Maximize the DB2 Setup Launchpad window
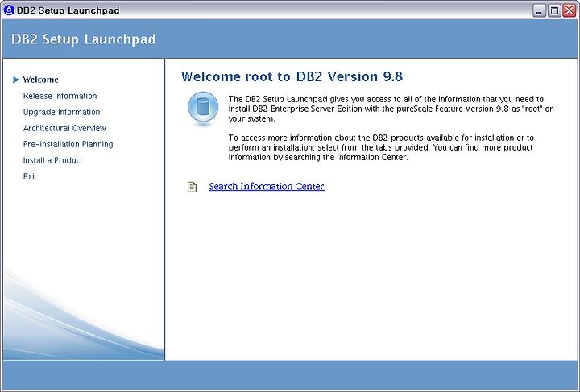 (554, 10)
